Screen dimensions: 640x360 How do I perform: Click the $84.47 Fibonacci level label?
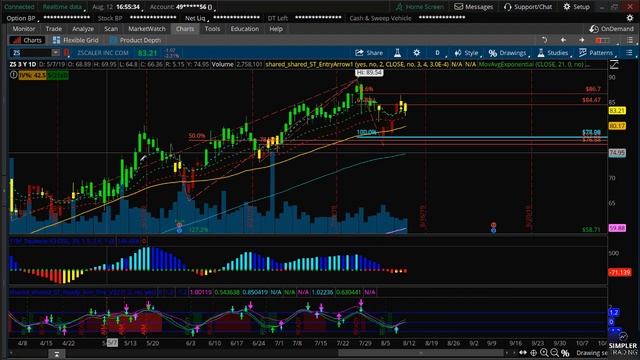591,100
